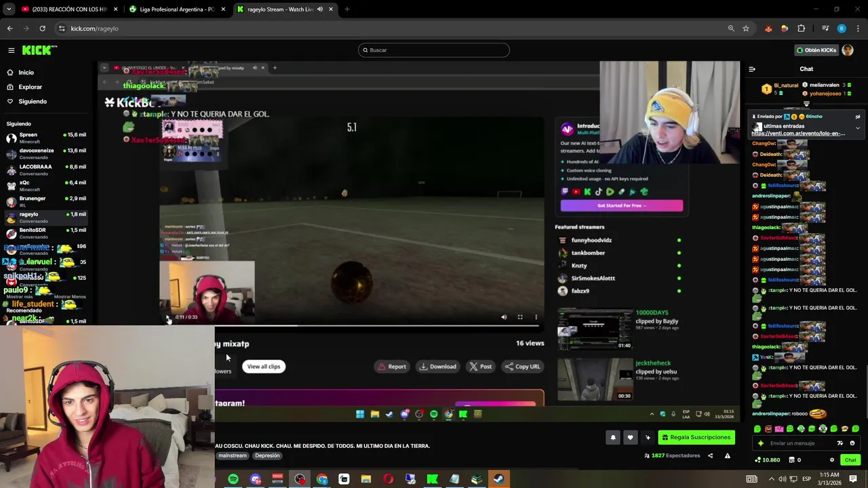Click the site info icon in the address bar
The image size is (868, 488).
tap(62, 28)
